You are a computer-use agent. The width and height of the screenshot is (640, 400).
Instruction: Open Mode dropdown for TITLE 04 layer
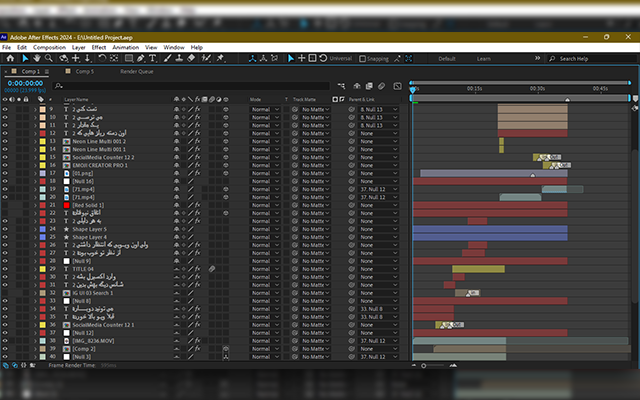[265, 269]
